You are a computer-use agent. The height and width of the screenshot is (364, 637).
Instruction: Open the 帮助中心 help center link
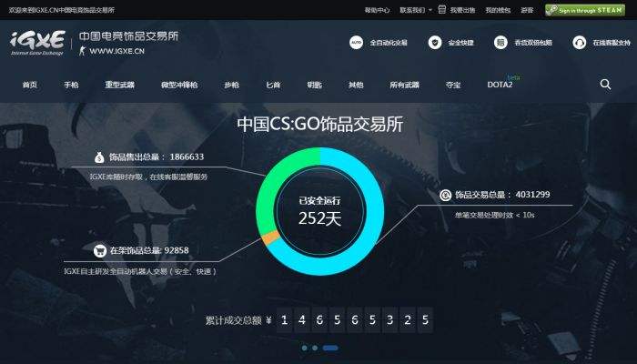pyautogui.click(x=377, y=10)
